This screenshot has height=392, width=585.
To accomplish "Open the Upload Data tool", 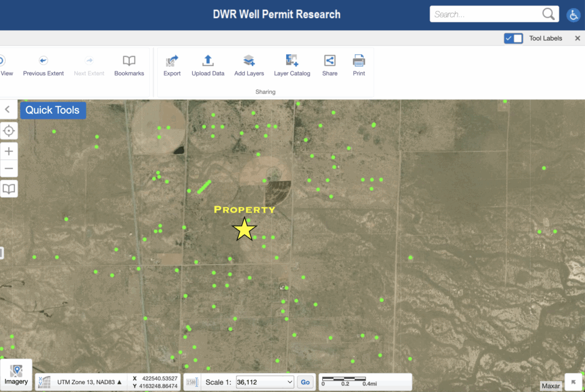I will [208, 61].
